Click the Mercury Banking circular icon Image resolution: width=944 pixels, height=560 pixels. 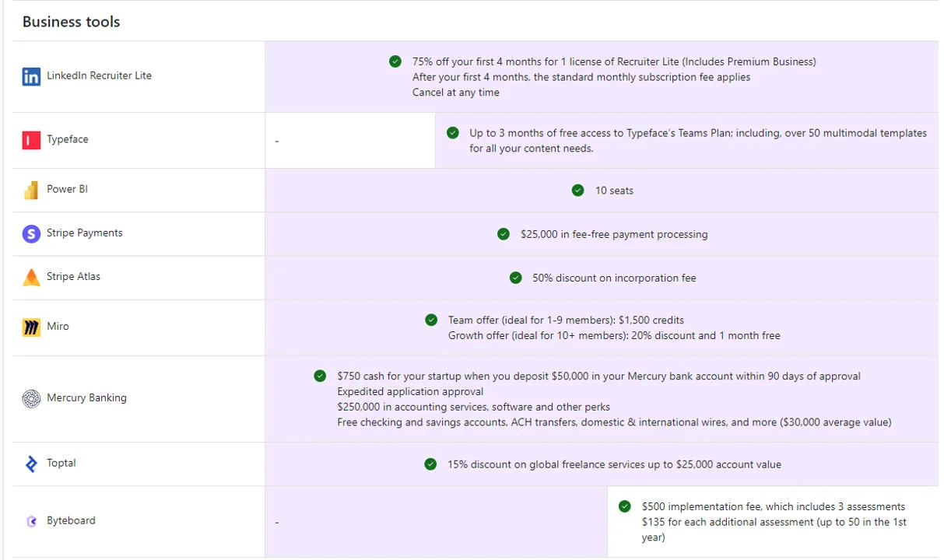[31, 399]
